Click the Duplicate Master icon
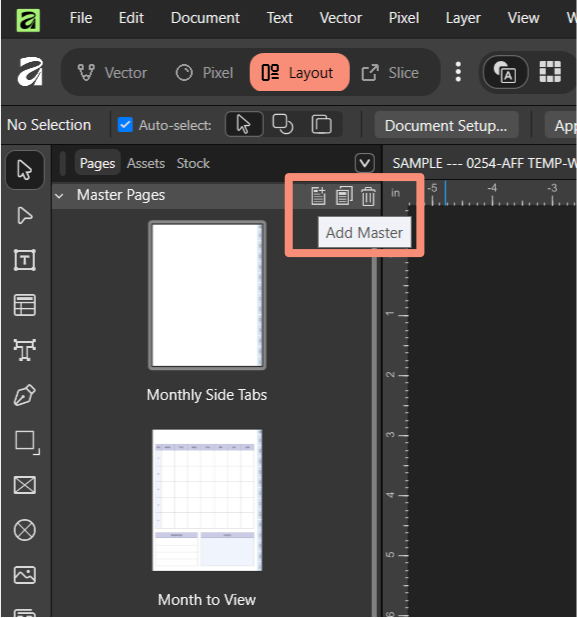 click(344, 196)
